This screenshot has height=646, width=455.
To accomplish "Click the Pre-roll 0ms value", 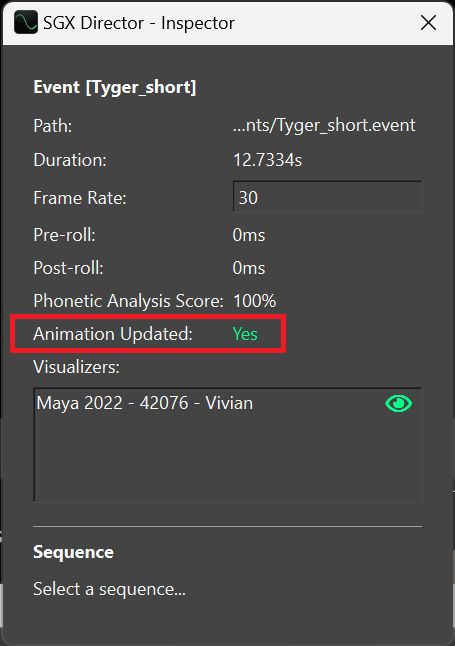I will coord(249,235).
